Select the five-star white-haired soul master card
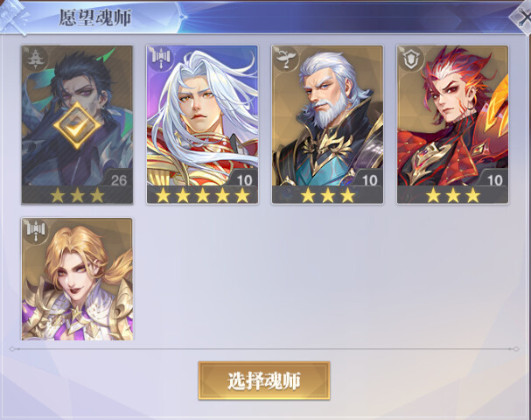 (x=202, y=124)
